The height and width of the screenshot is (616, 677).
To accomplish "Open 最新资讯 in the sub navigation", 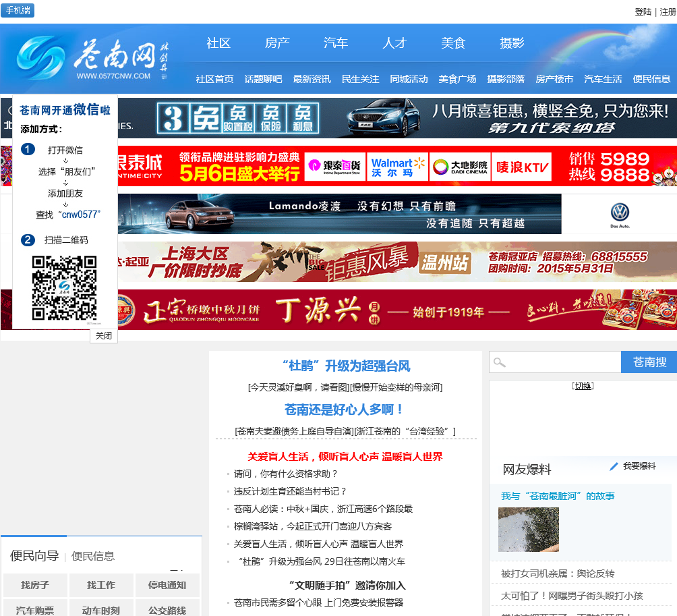I will (x=312, y=79).
